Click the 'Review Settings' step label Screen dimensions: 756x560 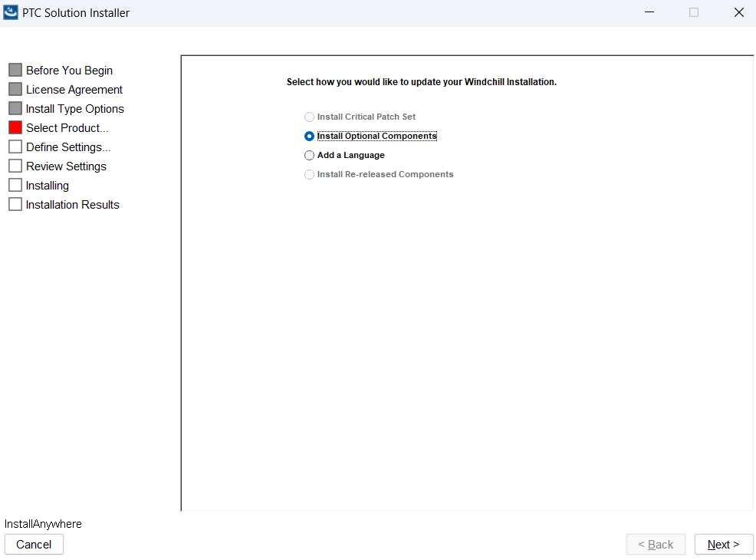[66, 166]
